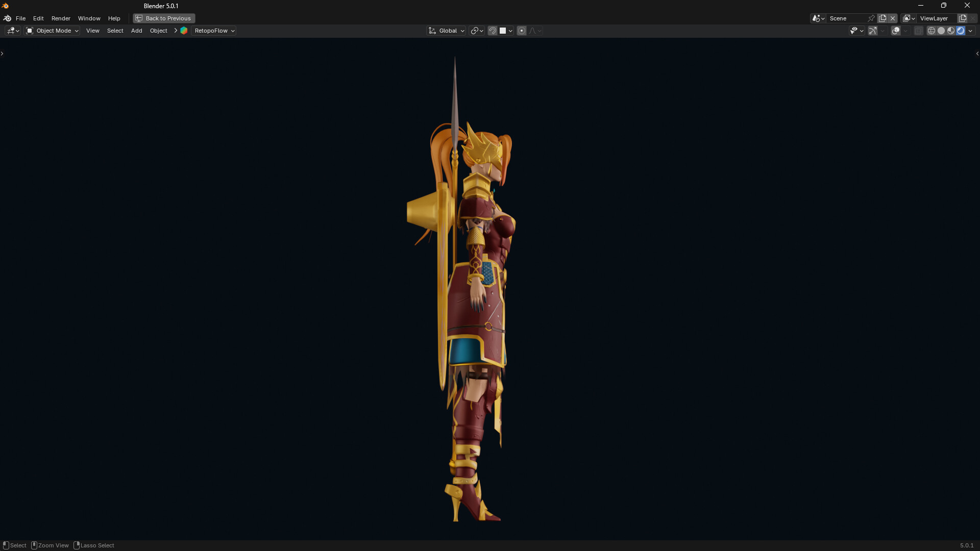Open transform pivot point selector

[x=477, y=31]
